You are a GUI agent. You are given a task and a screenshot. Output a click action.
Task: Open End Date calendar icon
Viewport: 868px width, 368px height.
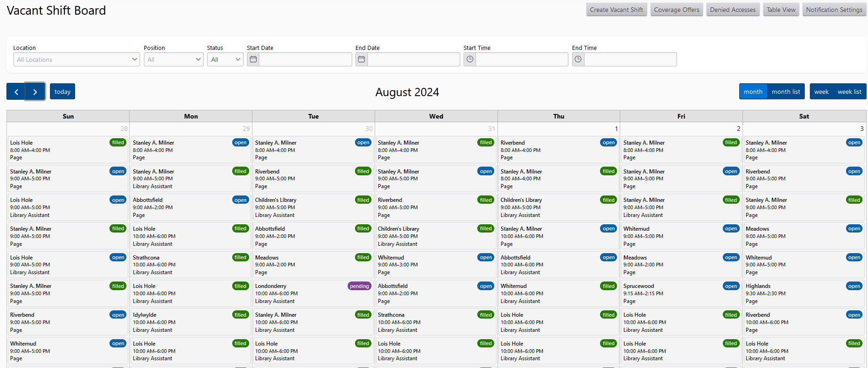362,60
